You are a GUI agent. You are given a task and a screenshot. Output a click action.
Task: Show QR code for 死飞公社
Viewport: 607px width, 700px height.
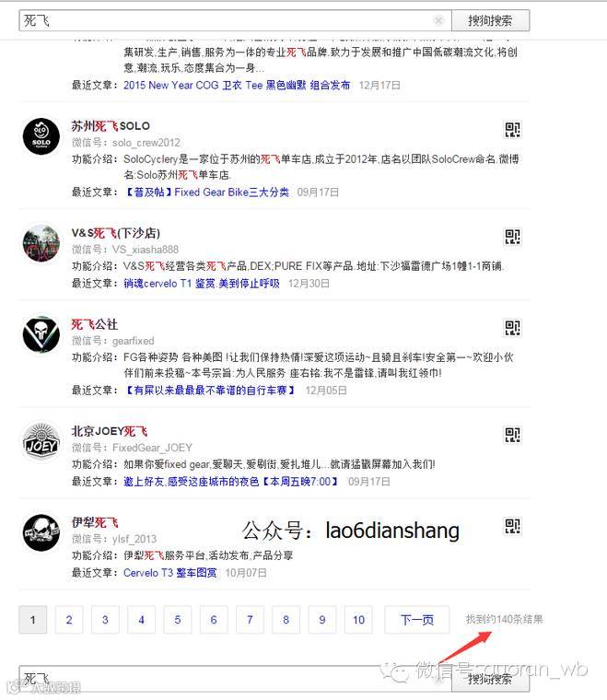coord(512,328)
